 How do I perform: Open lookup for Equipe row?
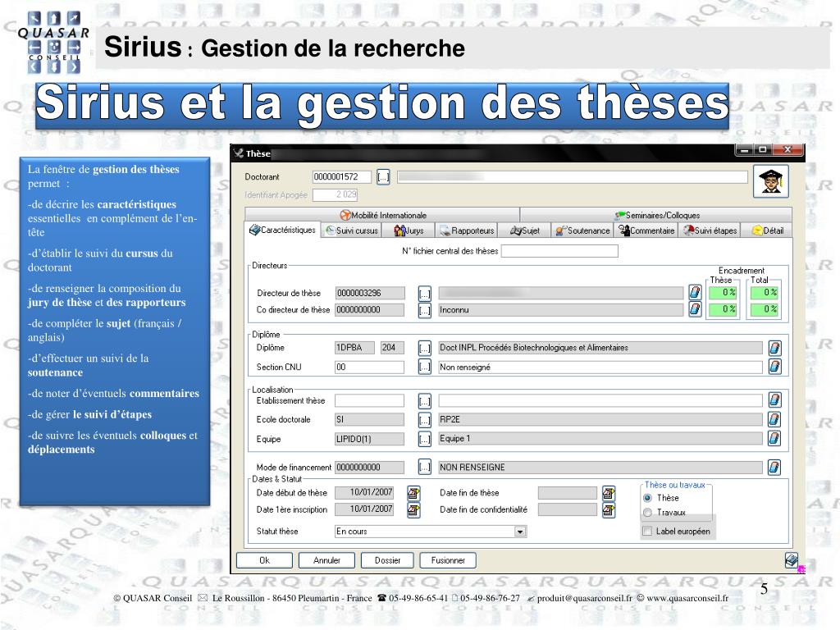click(425, 440)
